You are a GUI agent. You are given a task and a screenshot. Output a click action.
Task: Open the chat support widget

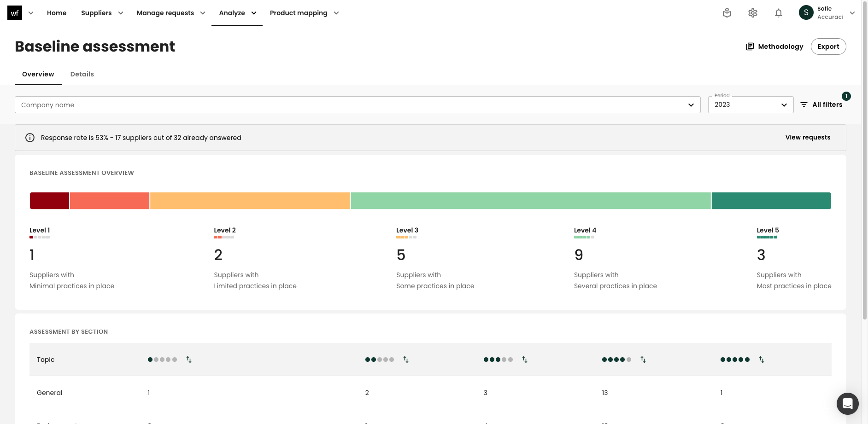(x=847, y=404)
